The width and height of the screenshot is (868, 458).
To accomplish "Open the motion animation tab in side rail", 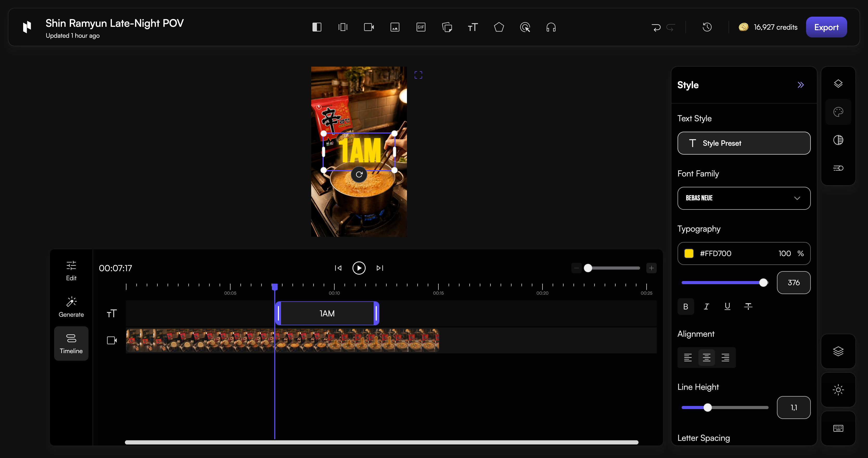I will point(838,168).
